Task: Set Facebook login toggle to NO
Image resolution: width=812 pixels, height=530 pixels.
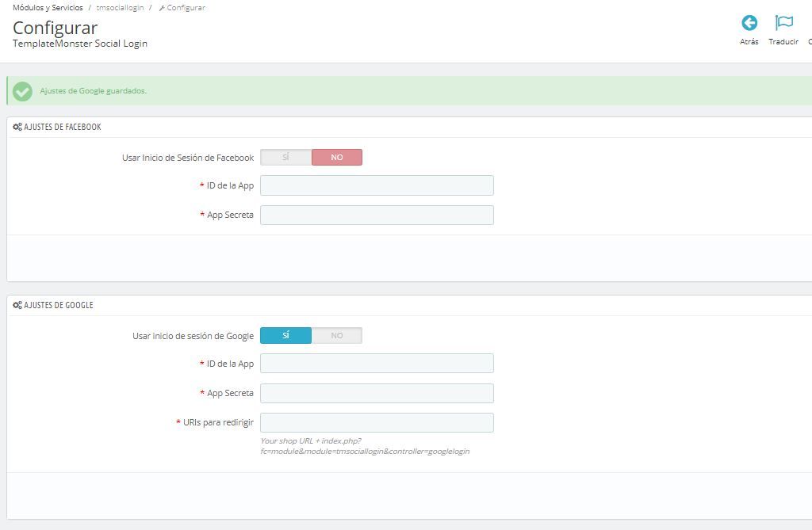Action: coord(336,158)
